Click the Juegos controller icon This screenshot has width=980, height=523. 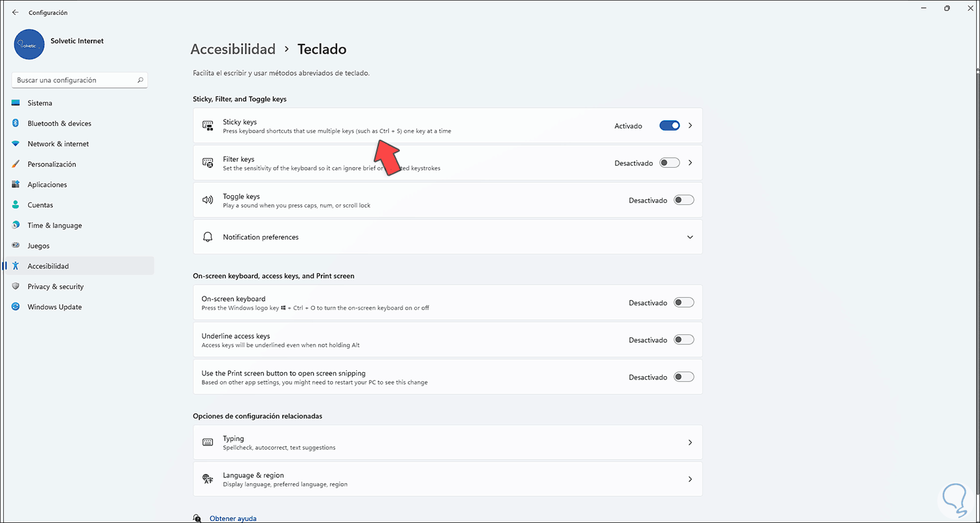pyautogui.click(x=16, y=246)
